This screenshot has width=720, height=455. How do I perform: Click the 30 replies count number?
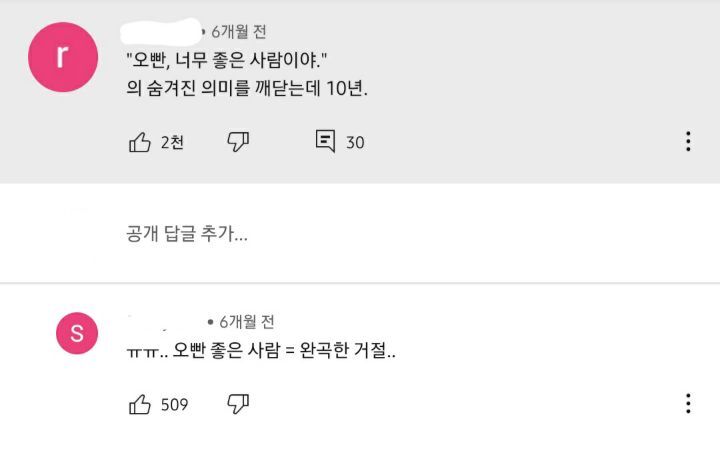coord(355,143)
